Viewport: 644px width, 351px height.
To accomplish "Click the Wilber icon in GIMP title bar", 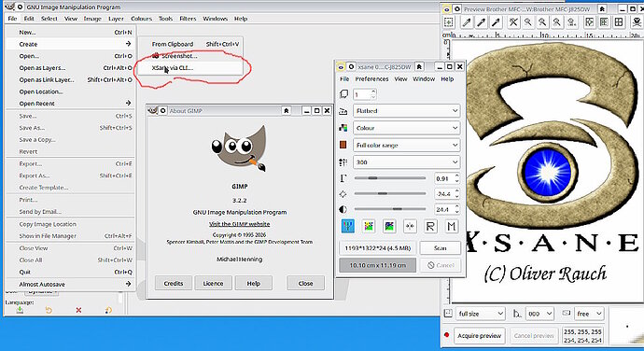I will click(x=9, y=7).
